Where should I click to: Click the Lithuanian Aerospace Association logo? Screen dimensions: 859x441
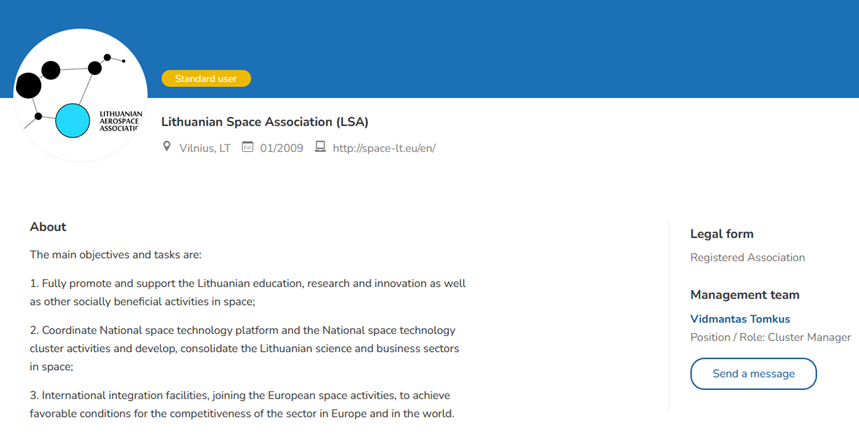coord(80,95)
